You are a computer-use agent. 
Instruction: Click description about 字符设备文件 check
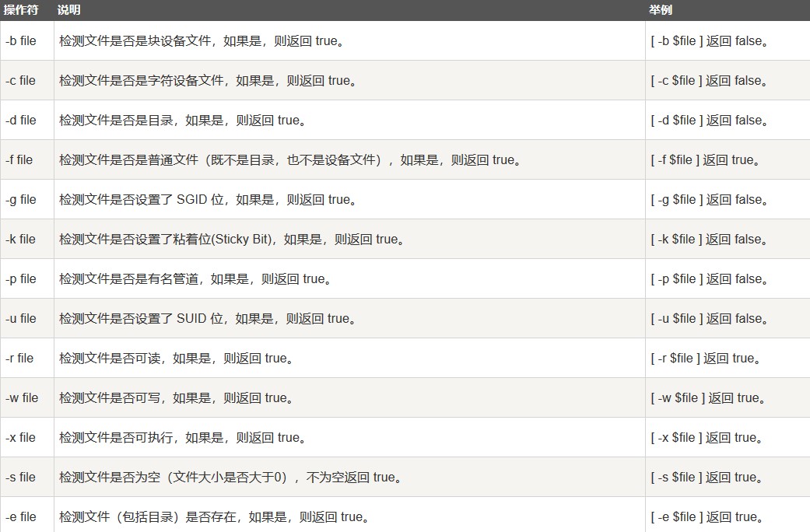pyautogui.click(x=208, y=81)
